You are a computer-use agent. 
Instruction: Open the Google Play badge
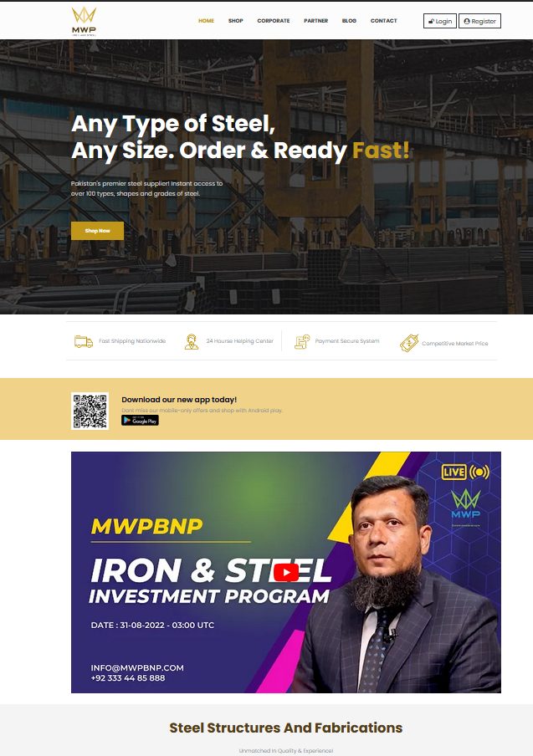click(140, 421)
